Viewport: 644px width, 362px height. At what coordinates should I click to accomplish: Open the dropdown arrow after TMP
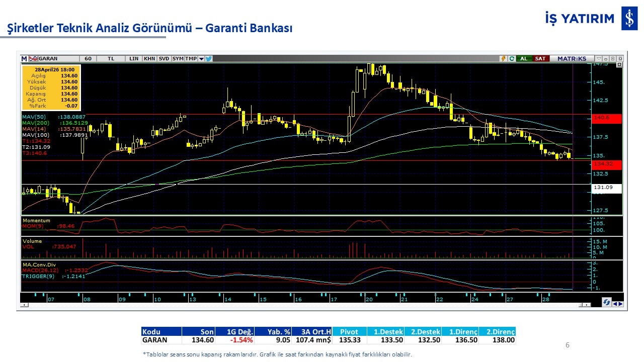[x=201, y=58]
